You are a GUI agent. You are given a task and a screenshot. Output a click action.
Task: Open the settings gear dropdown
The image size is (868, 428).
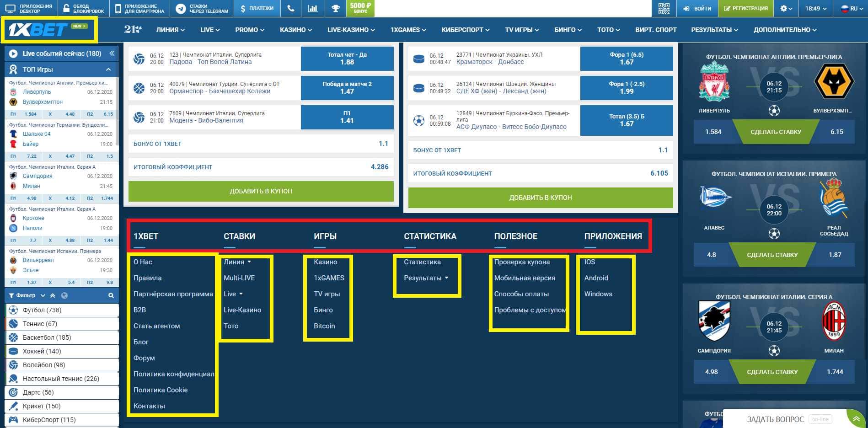(786, 8)
